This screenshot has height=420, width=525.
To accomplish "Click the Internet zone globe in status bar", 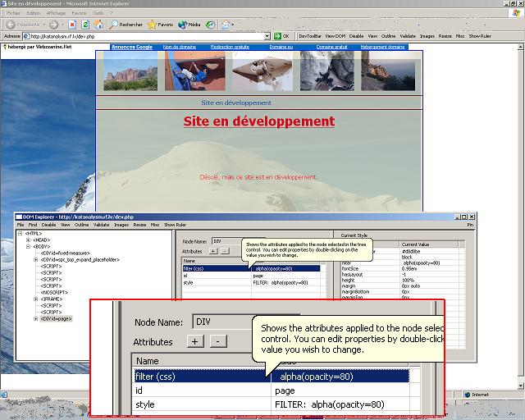I will point(468,395).
